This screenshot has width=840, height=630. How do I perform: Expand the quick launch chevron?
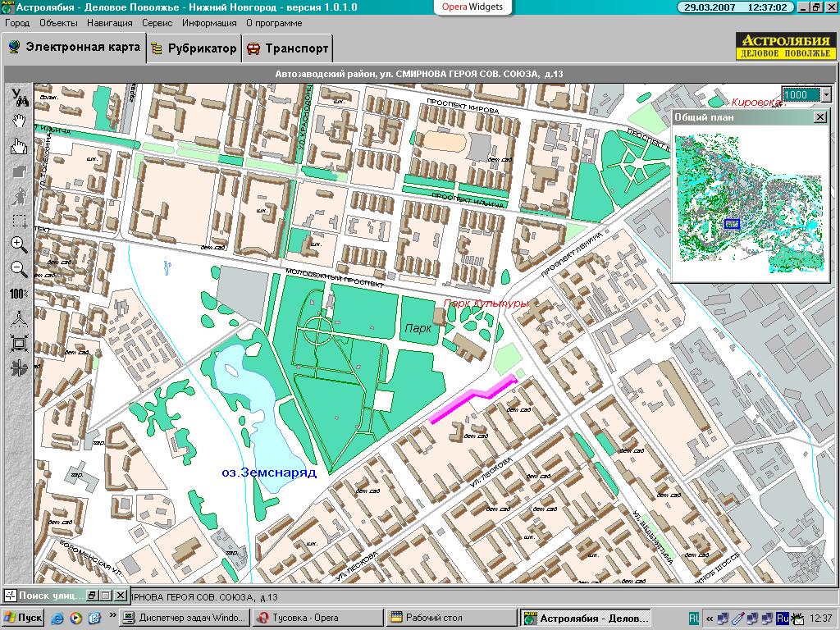(x=112, y=614)
